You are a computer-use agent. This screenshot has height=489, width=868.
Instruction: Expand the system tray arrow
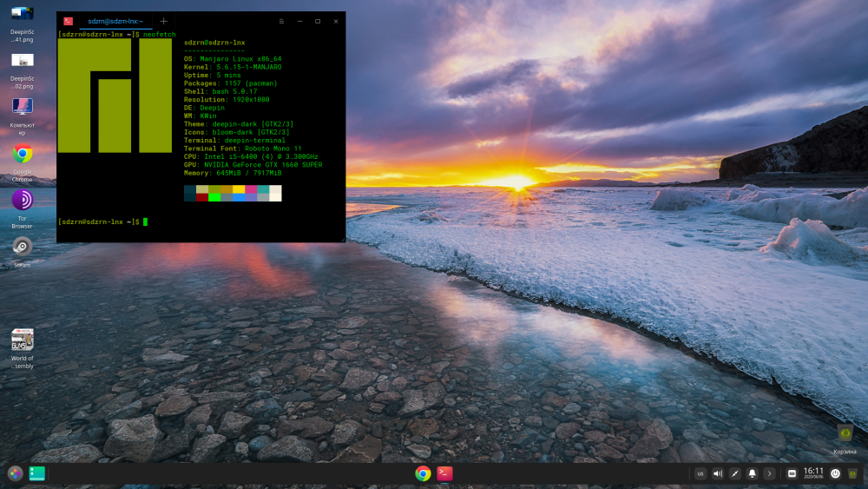coord(769,473)
